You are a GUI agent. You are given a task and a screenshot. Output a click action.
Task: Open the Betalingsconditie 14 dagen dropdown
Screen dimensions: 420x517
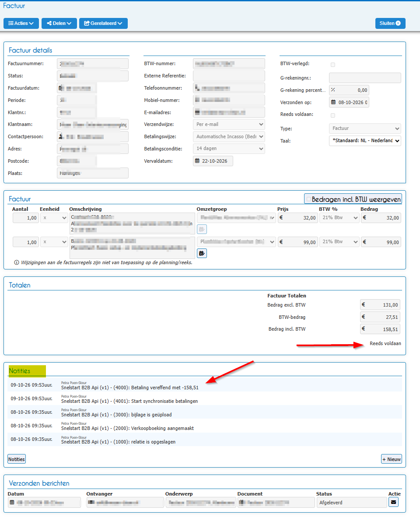(x=229, y=149)
